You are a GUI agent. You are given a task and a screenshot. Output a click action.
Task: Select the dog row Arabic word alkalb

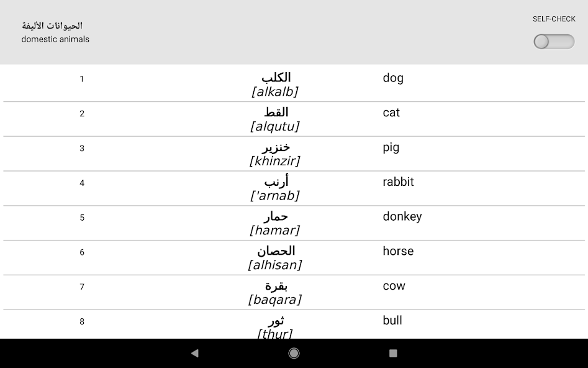276,85
